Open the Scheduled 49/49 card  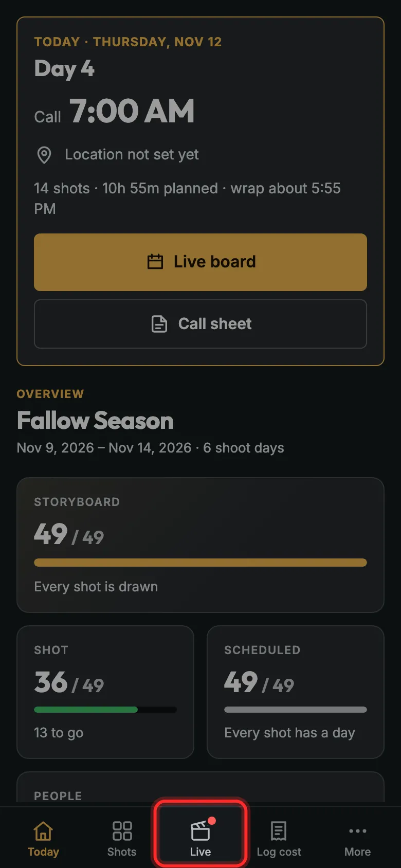(296, 692)
